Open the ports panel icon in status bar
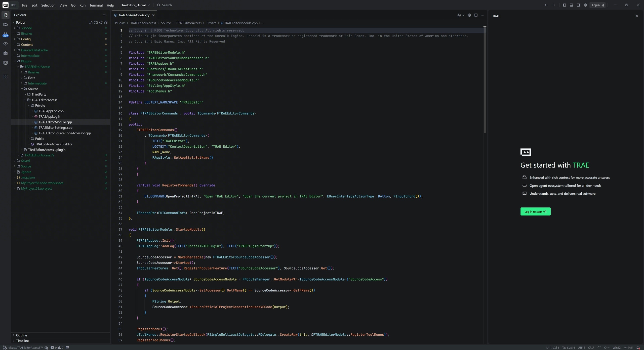This screenshot has height=350, width=644. tap(67, 347)
